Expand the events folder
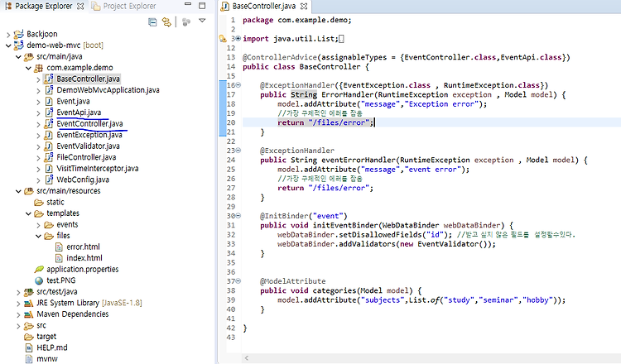The image size is (621, 364). tap(38, 225)
